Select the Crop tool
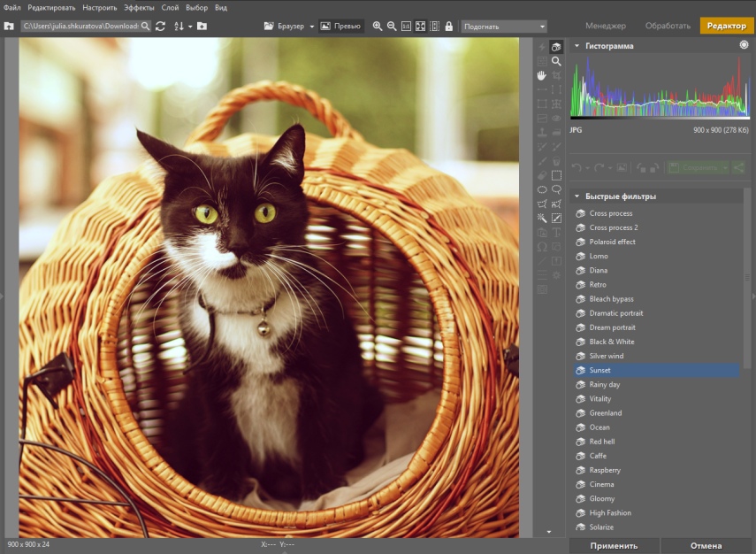Image resolution: width=756 pixels, height=554 pixels. (x=556, y=75)
